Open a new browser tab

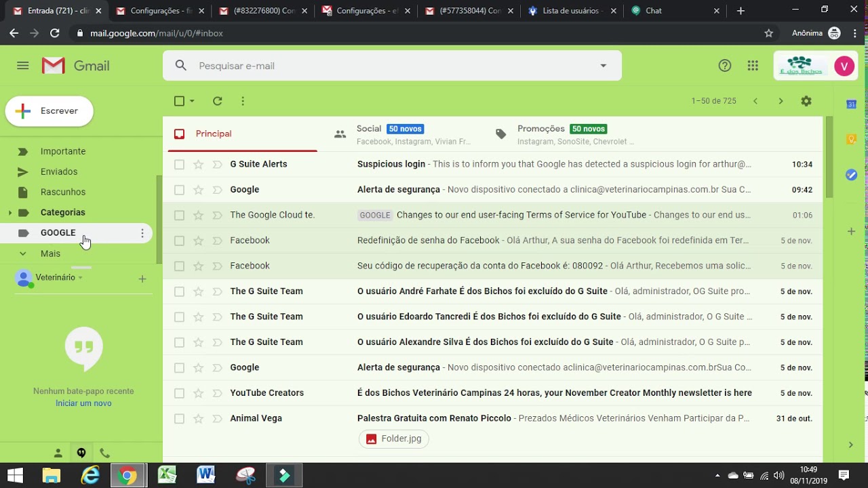click(741, 11)
